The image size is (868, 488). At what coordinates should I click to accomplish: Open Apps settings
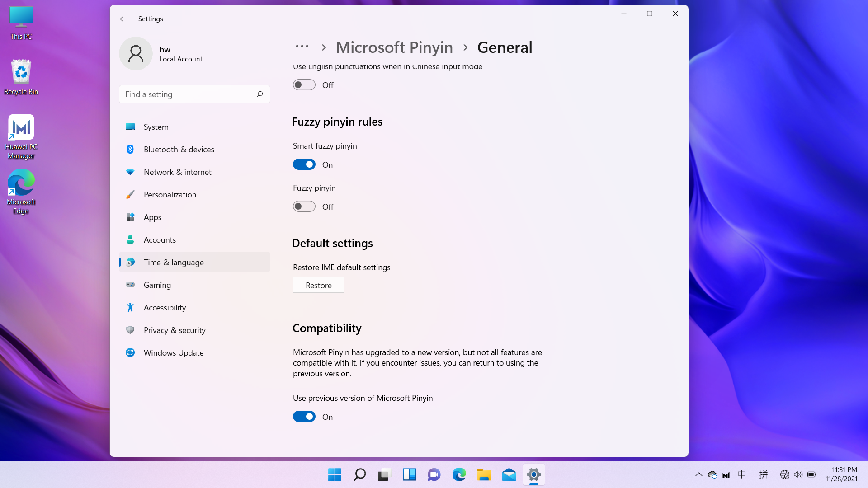[194, 217]
